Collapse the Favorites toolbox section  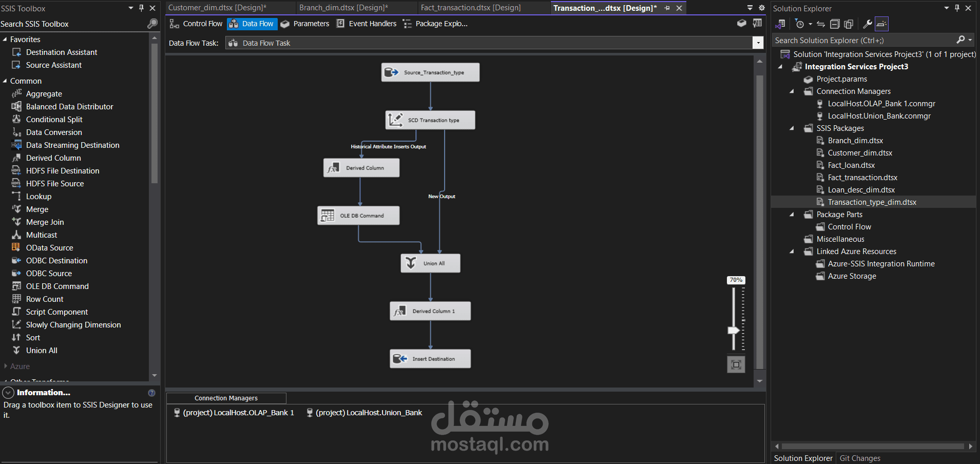point(5,40)
